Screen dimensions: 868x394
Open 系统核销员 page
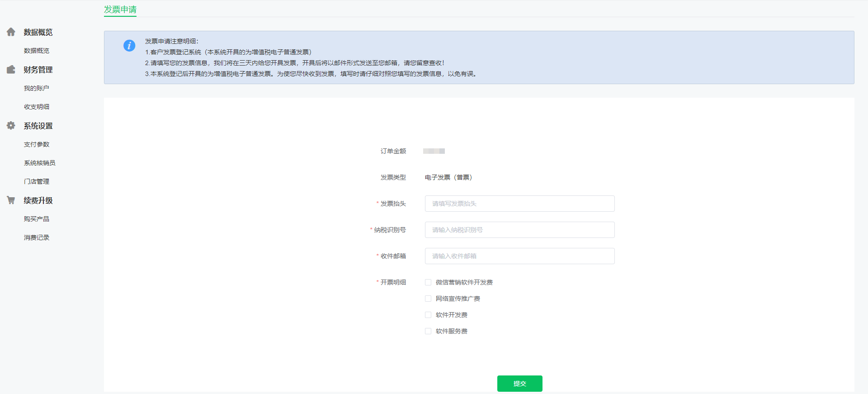coord(40,163)
